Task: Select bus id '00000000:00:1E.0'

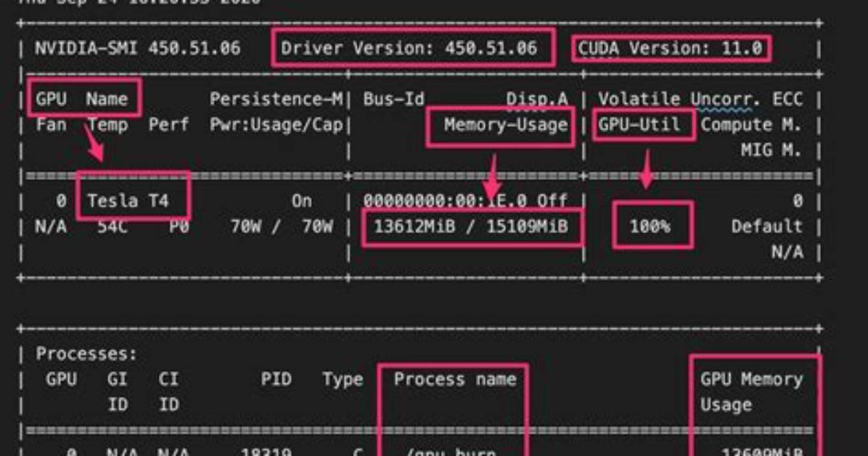Action: pos(445,200)
